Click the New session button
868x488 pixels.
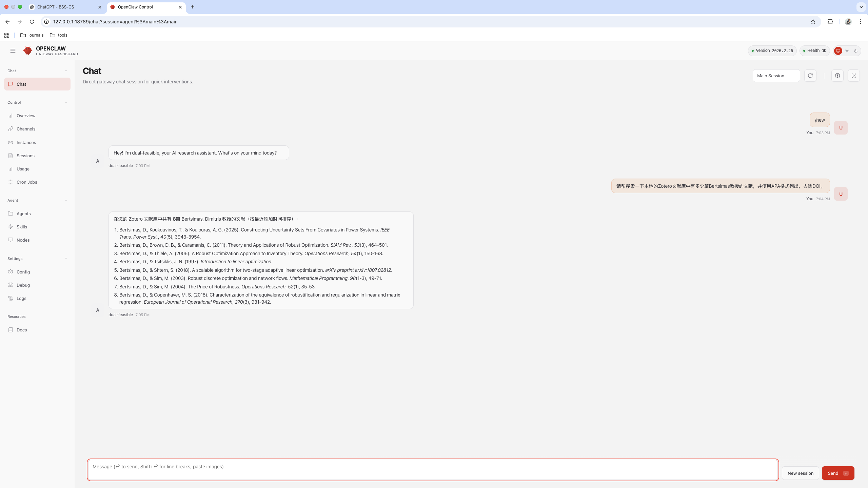coord(800,473)
